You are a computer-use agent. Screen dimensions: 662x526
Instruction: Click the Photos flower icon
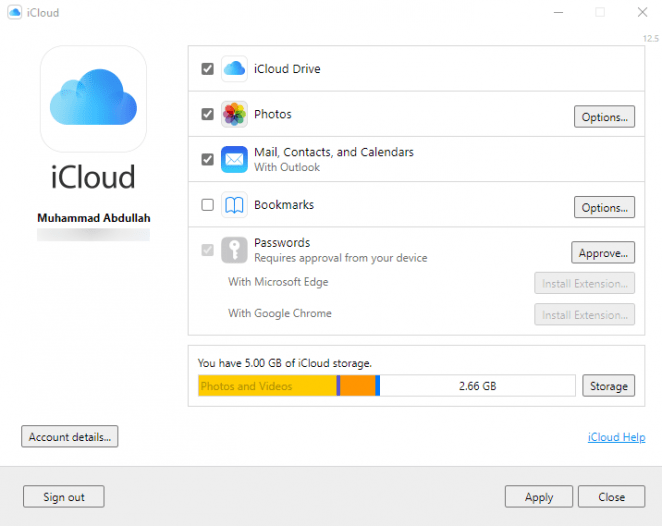(x=234, y=114)
